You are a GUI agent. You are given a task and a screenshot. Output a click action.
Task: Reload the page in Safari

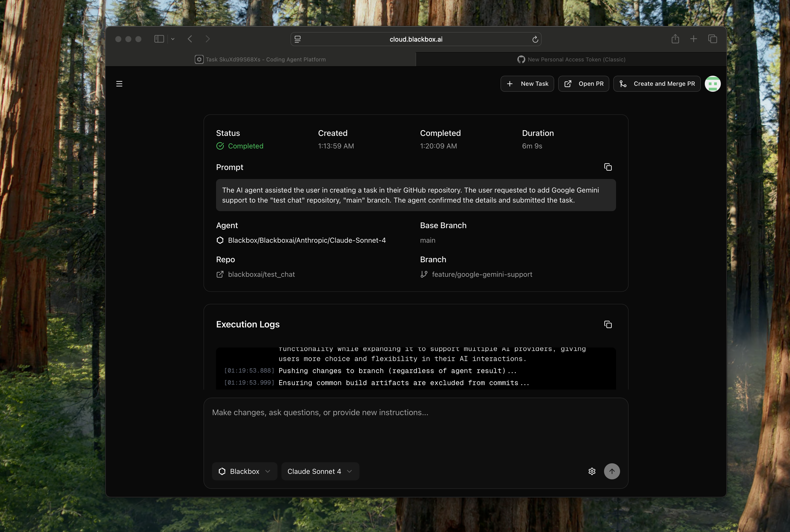(535, 39)
